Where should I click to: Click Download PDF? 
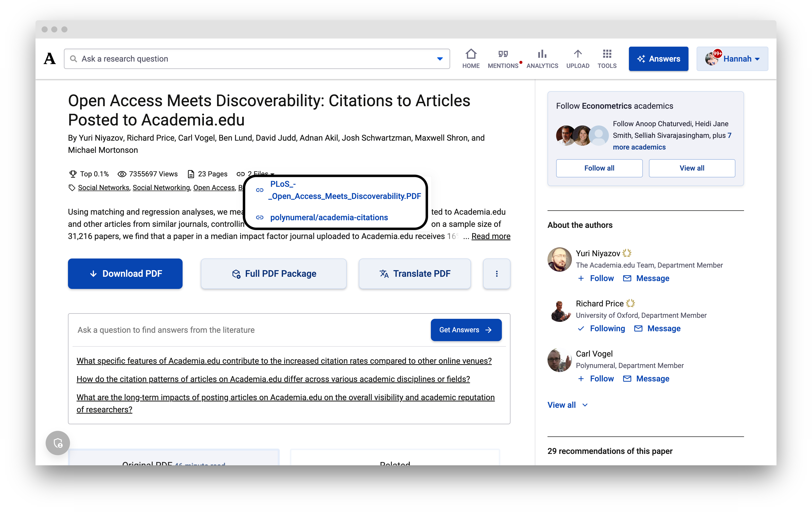125,274
